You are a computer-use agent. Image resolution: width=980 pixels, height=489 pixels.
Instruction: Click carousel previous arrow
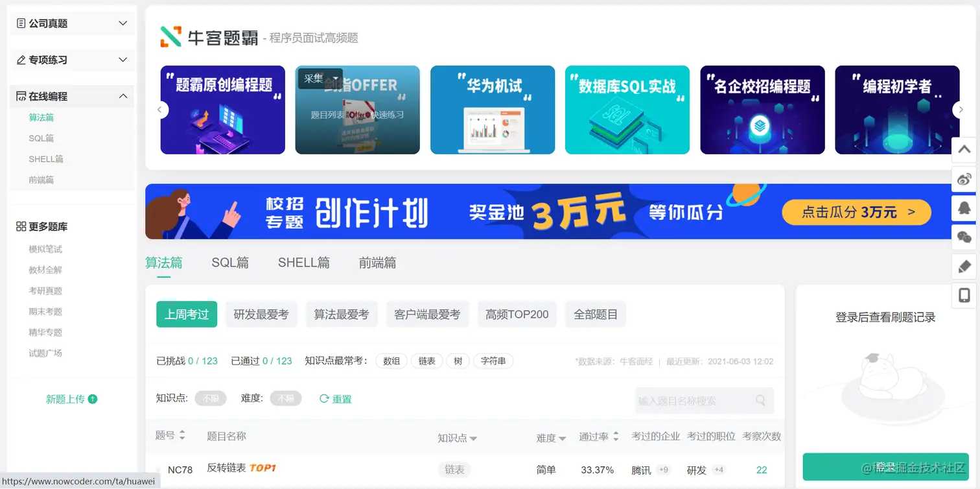click(x=159, y=110)
